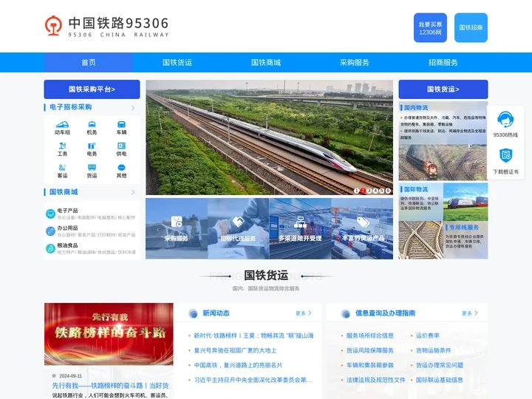Open the 其他 category icon

pyautogui.click(x=121, y=168)
